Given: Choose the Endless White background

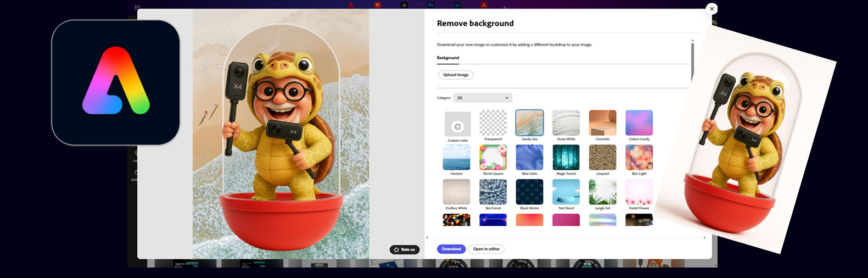Looking at the screenshot, I should [457, 192].
